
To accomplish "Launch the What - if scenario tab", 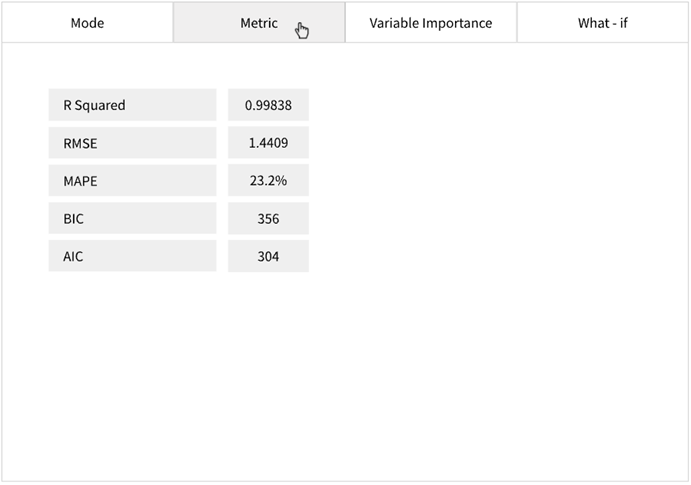I will 603,23.
